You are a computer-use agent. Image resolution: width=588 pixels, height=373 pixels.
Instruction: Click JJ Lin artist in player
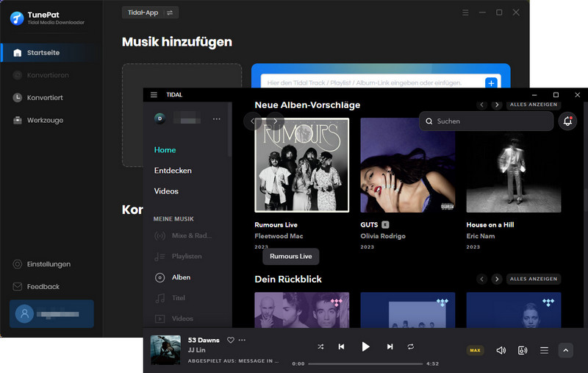pyautogui.click(x=196, y=350)
